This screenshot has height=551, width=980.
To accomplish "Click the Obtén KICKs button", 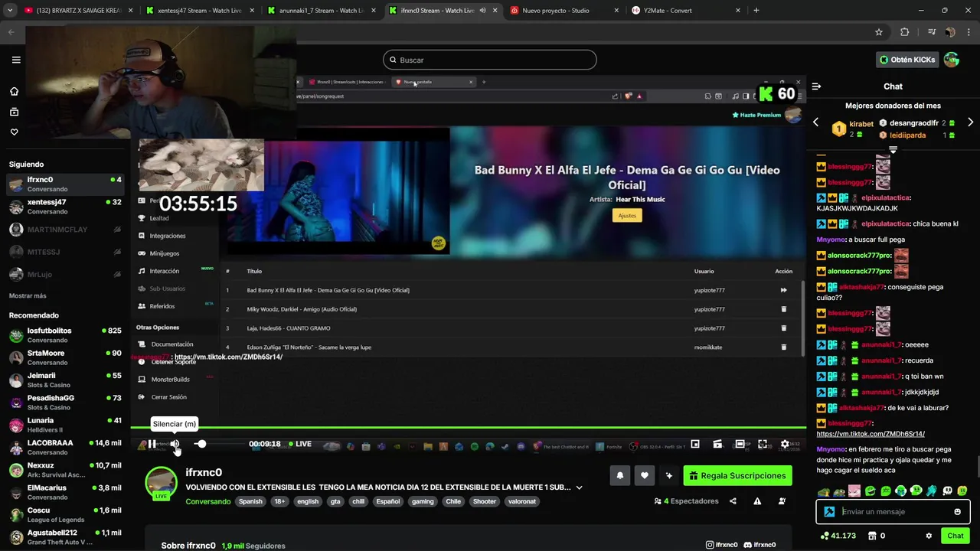I will (907, 60).
